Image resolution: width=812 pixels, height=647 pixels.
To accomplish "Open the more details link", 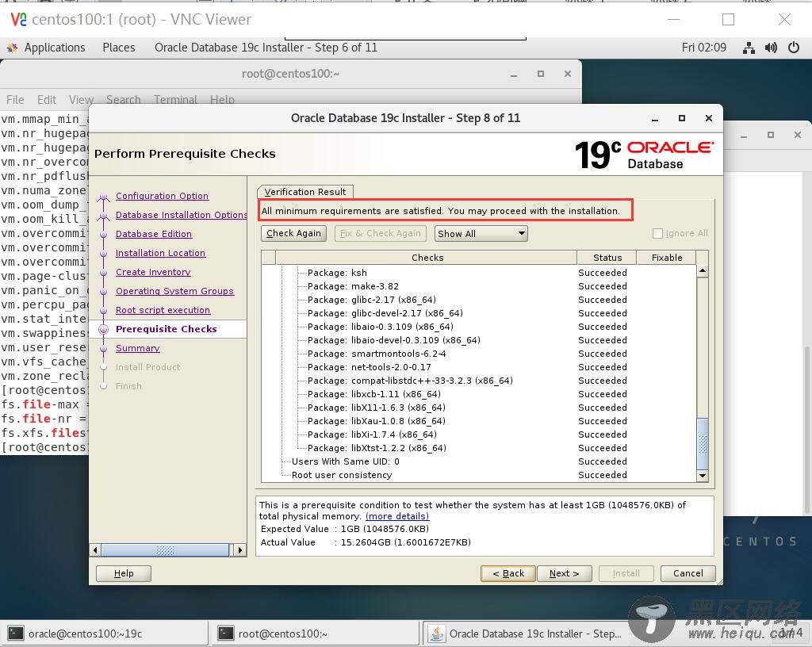I will [x=397, y=516].
